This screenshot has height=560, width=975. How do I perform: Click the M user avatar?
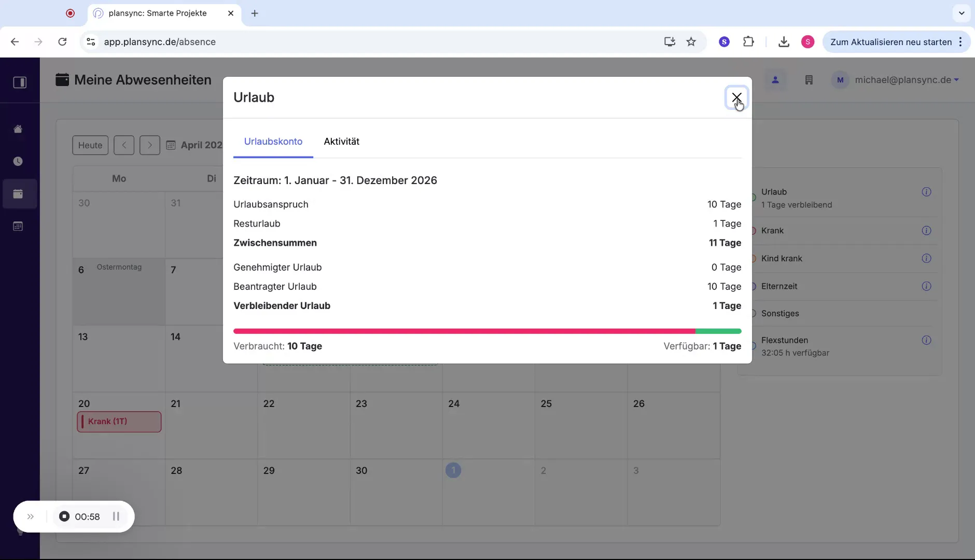[x=840, y=80]
